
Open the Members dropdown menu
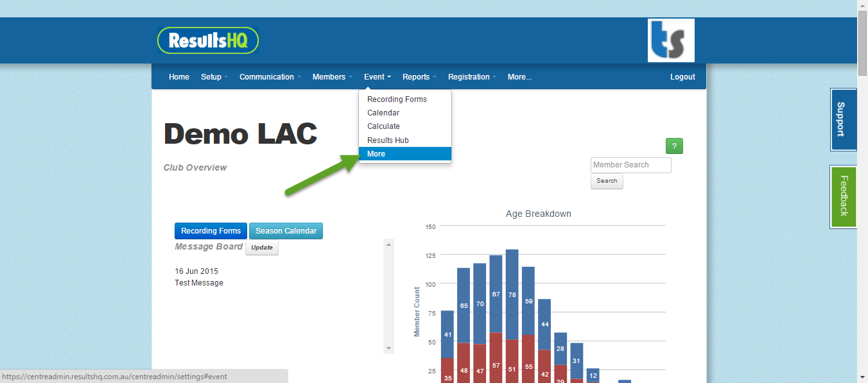[329, 76]
